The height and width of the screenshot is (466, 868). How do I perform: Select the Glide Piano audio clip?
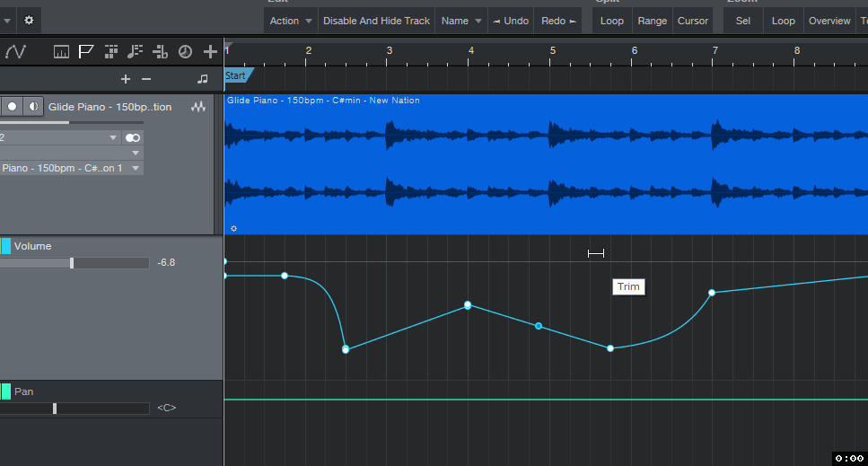[546, 164]
